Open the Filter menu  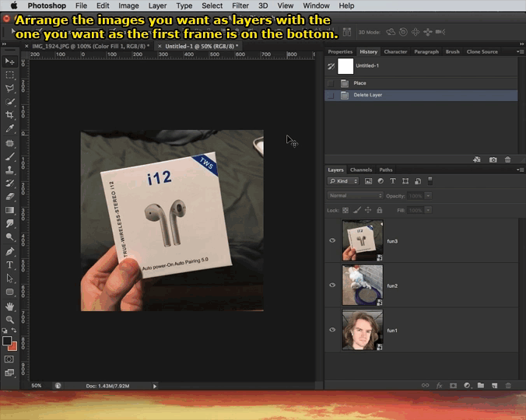240,5
